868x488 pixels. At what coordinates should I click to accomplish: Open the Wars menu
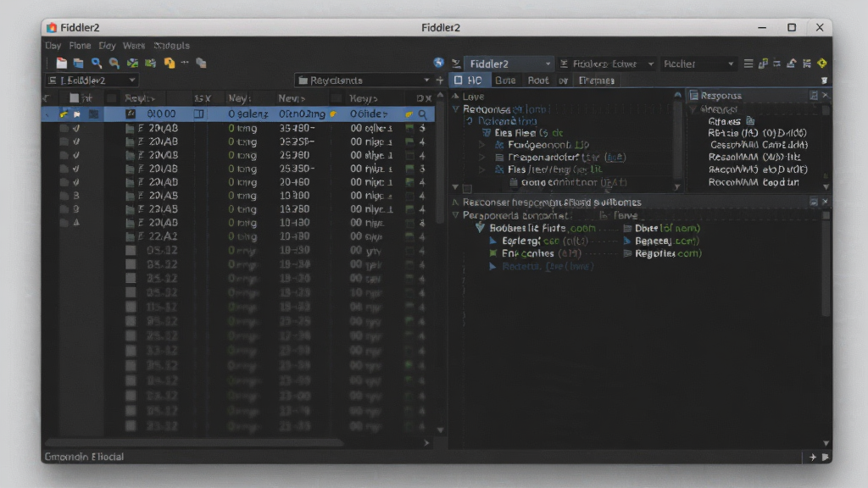tap(134, 46)
